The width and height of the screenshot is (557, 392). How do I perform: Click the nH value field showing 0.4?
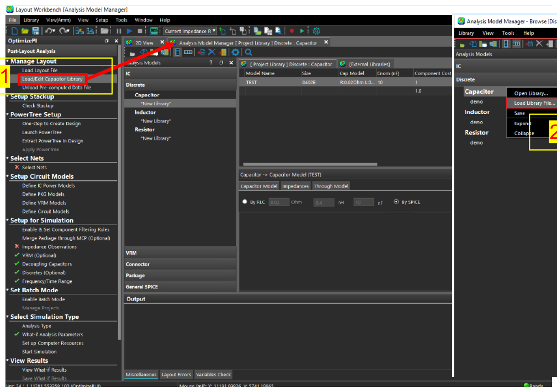[323, 202]
